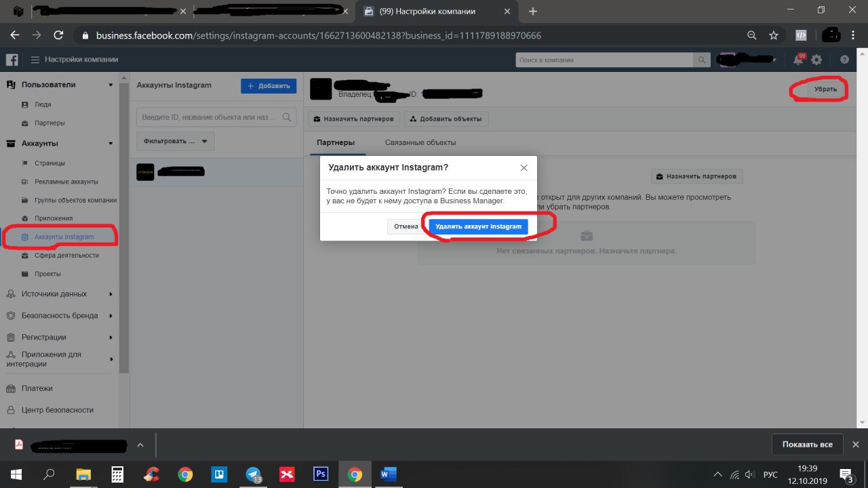Screen dimensions: 868x488
Task: Click the Chrome address bar URL
Action: (319, 35)
